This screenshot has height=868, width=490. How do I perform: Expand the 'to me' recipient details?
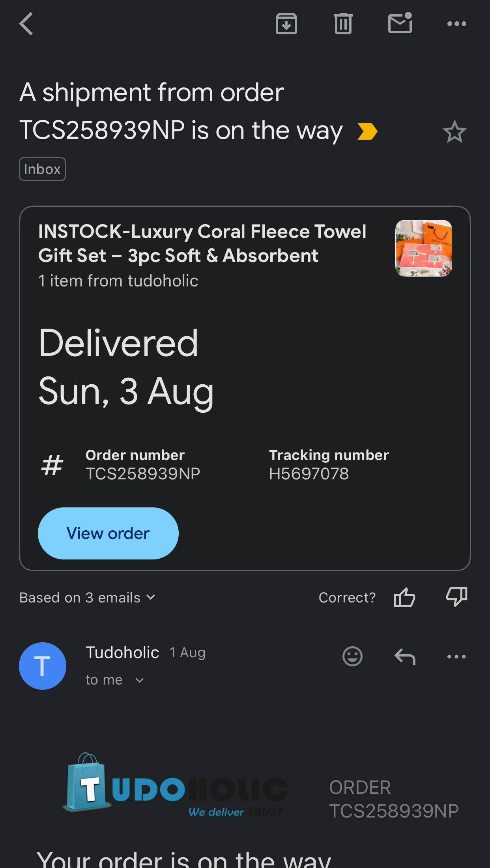click(114, 680)
